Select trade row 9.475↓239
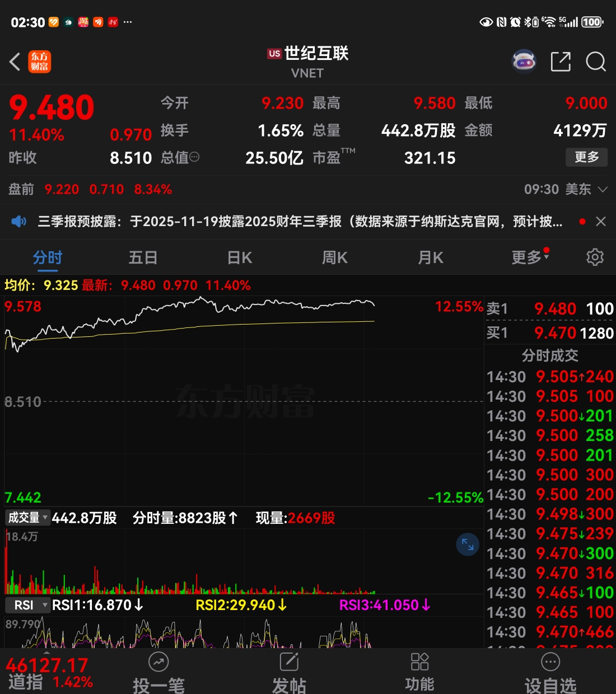The height and width of the screenshot is (694, 616). tap(550, 533)
